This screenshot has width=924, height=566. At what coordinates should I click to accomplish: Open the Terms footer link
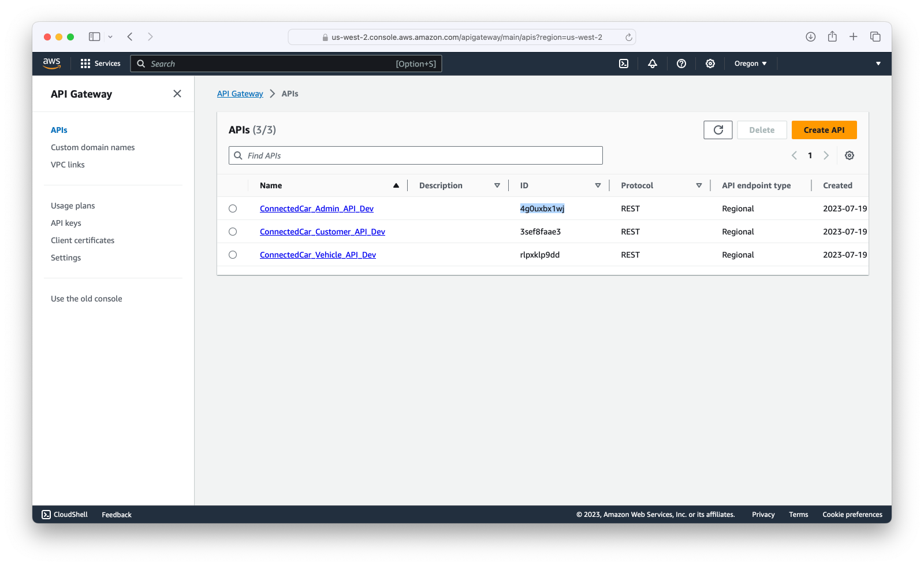[799, 515]
